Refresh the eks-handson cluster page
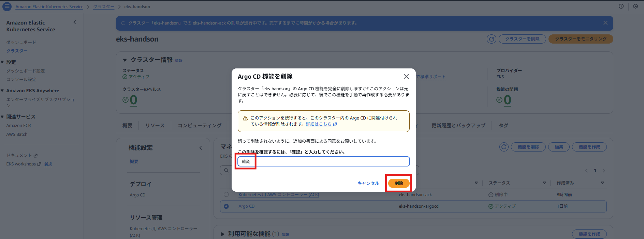The width and height of the screenshot is (644, 239). [492, 39]
